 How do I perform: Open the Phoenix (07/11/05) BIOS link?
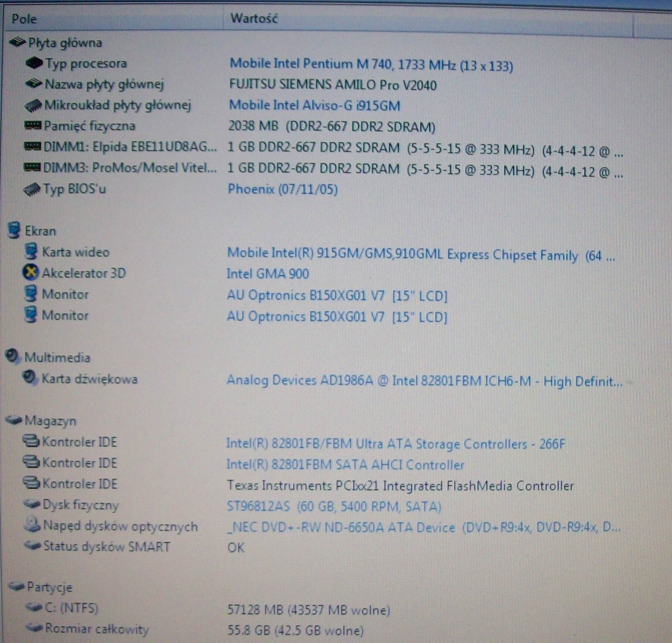(x=283, y=189)
